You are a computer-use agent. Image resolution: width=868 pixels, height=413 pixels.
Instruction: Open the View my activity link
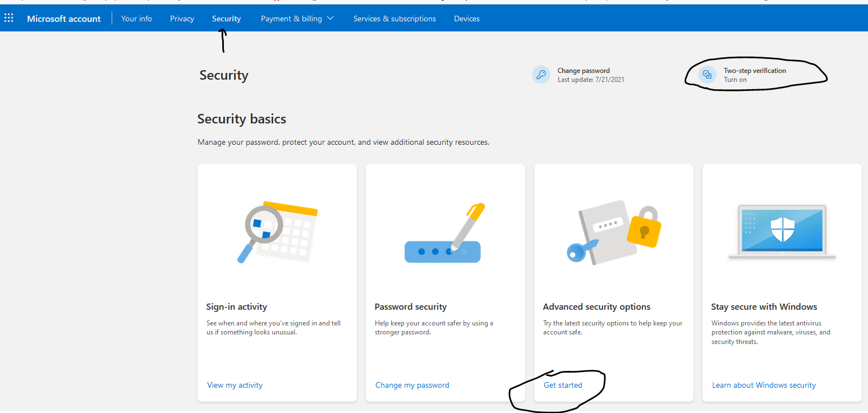pos(235,385)
